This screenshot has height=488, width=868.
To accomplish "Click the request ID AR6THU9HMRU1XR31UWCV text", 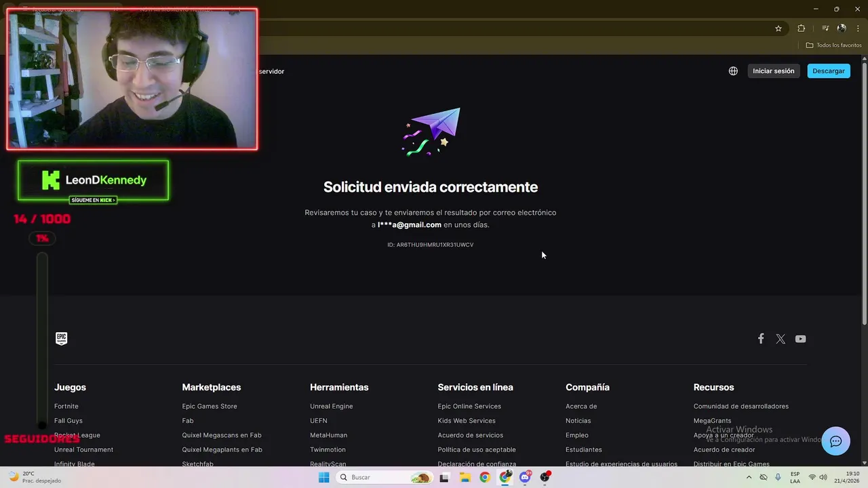I will (435, 245).
